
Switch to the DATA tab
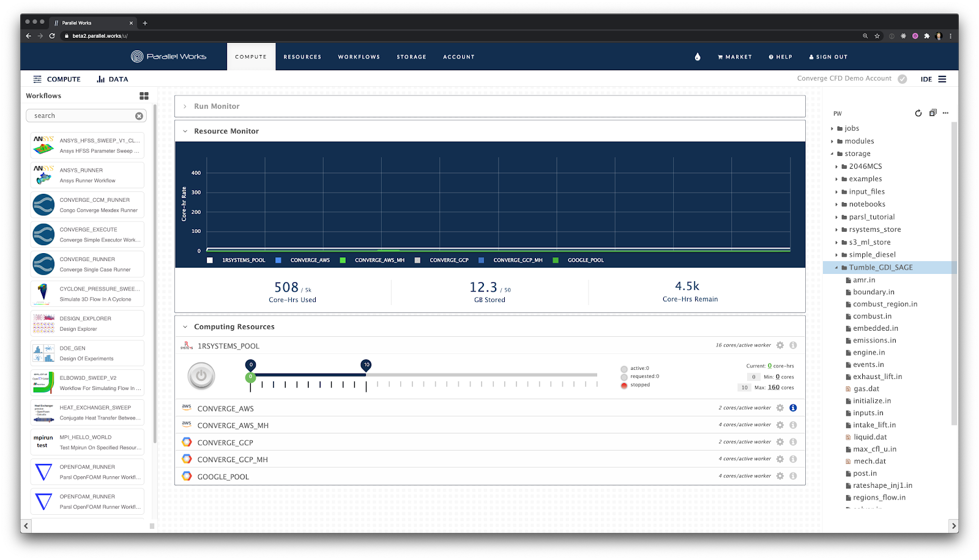[x=113, y=79]
